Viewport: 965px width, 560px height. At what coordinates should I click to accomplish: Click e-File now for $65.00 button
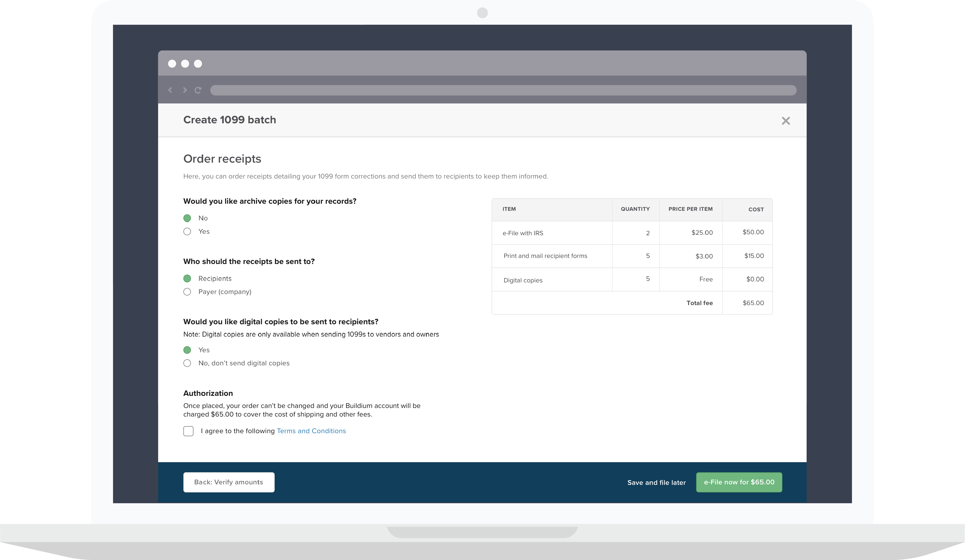pos(739,482)
